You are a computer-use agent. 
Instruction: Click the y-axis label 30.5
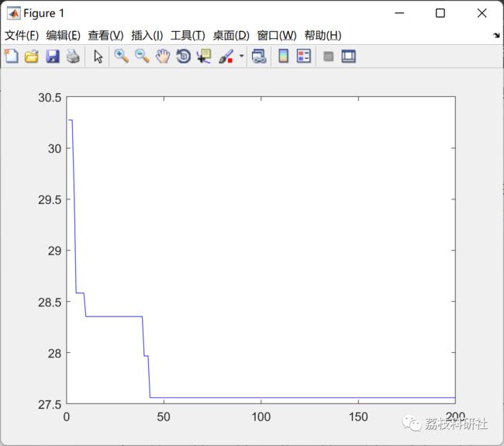(50, 98)
